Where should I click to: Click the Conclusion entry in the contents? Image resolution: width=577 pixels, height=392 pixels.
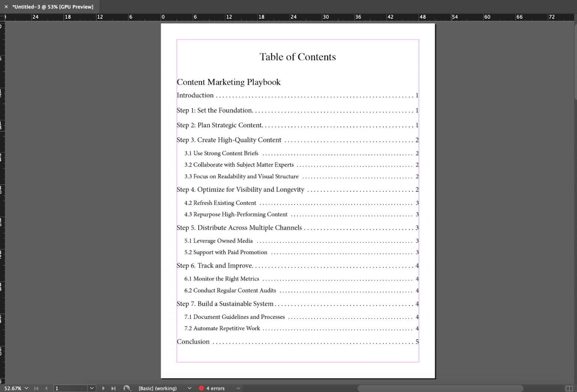click(193, 342)
